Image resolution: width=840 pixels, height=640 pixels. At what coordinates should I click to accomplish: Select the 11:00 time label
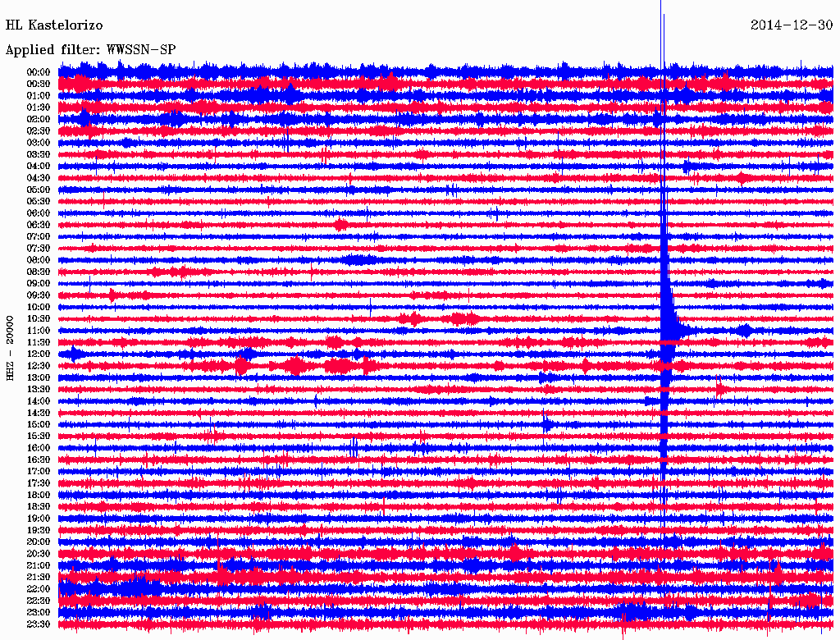[39, 331]
